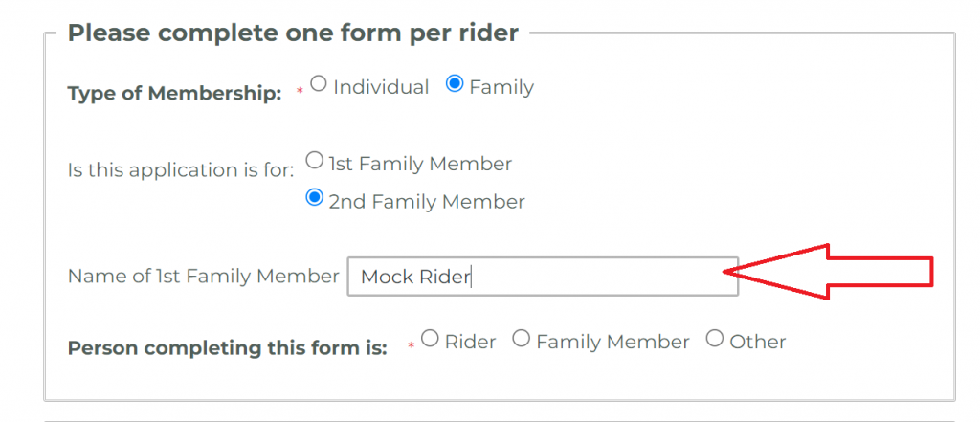Click the Name of 1st Family Member field
Image resolution: width=980 pixels, height=422 pixels.
(542, 277)
